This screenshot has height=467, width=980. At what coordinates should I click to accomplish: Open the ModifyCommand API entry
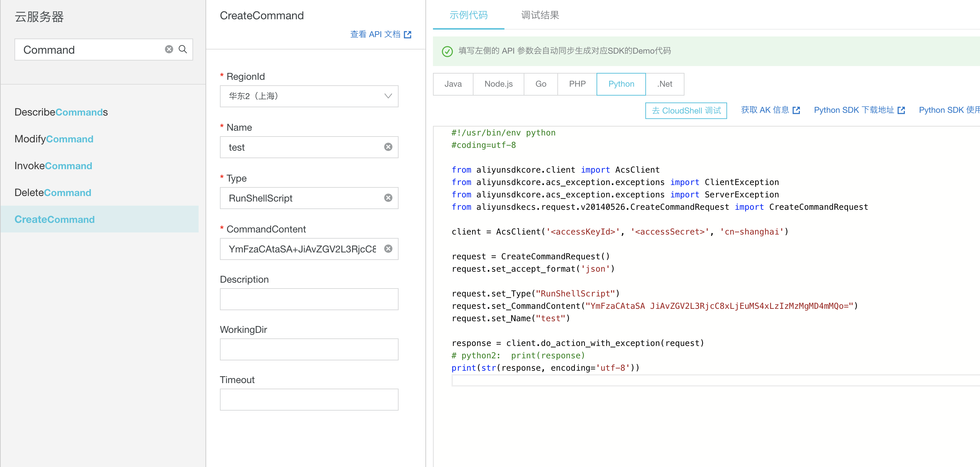tap(54, 139)
